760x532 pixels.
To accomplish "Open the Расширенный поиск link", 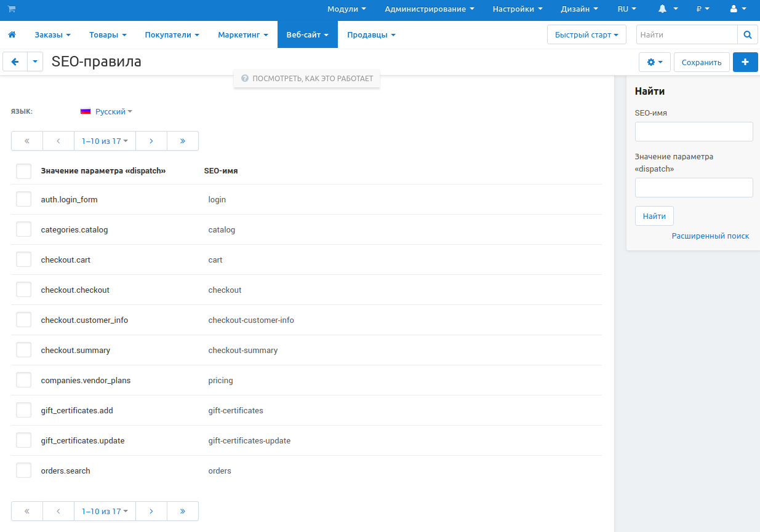I will pyautogui.click(x=710, y=236).
